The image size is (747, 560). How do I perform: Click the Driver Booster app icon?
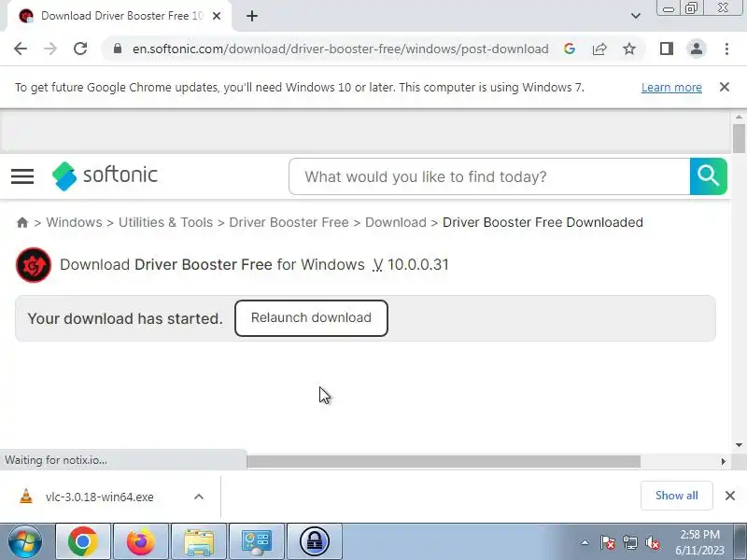point(34,265)
